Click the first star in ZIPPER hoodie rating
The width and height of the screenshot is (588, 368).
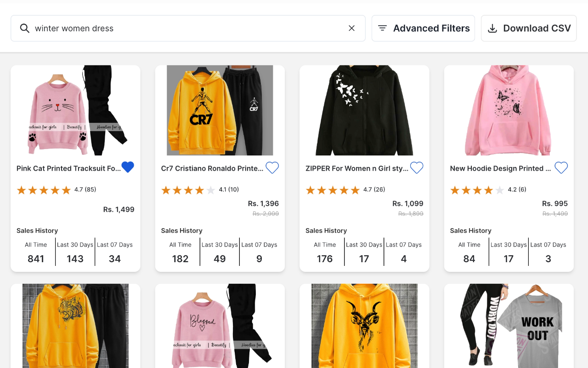pos(310,190)
